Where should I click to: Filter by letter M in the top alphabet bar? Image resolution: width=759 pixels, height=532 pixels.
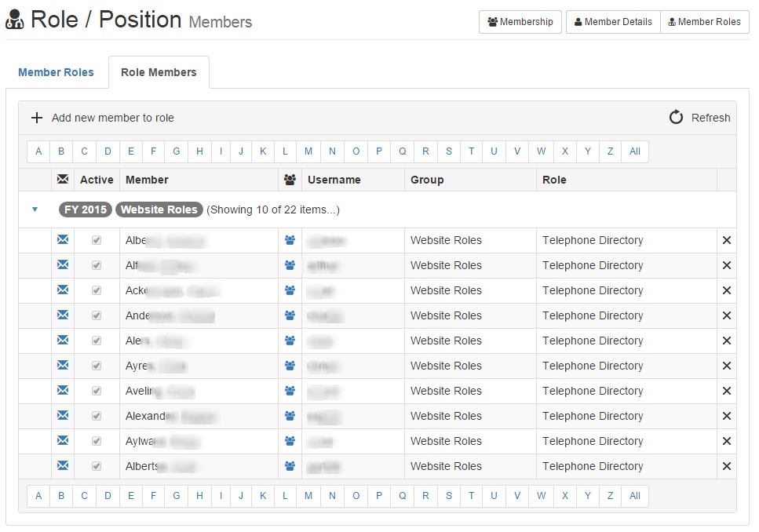[308, 151]
